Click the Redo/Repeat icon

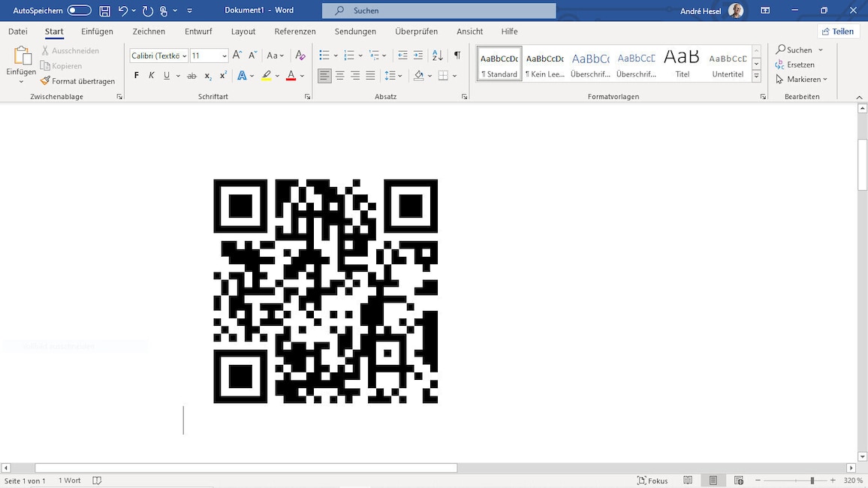(x=148, y=11)
